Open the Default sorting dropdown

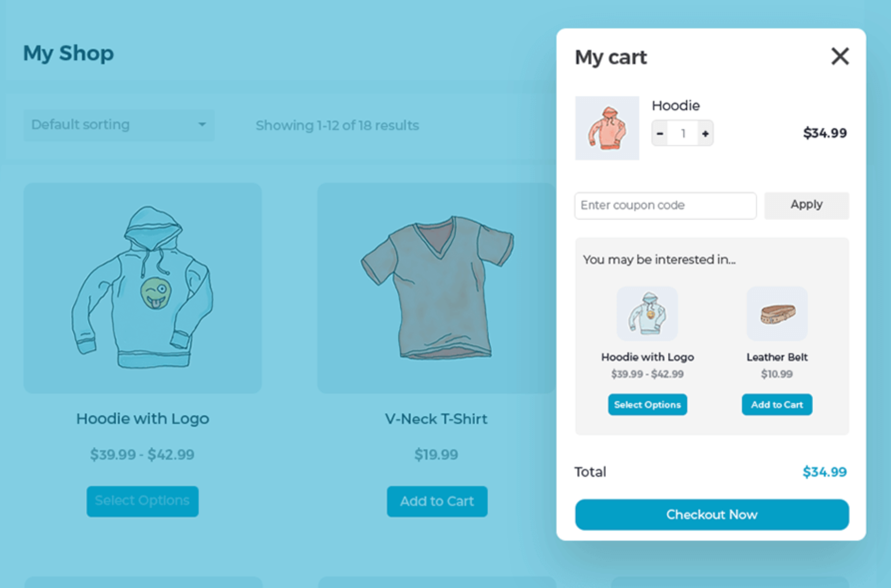point(119,125)
